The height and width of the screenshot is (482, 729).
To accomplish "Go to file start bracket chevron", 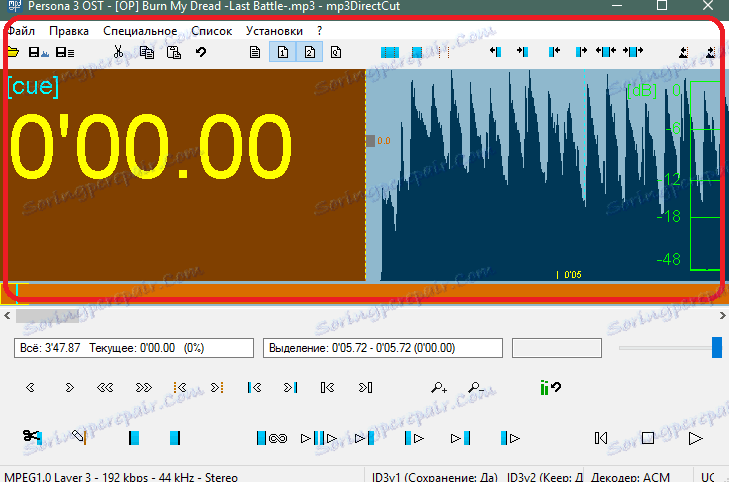I will [x=327, y=387].
